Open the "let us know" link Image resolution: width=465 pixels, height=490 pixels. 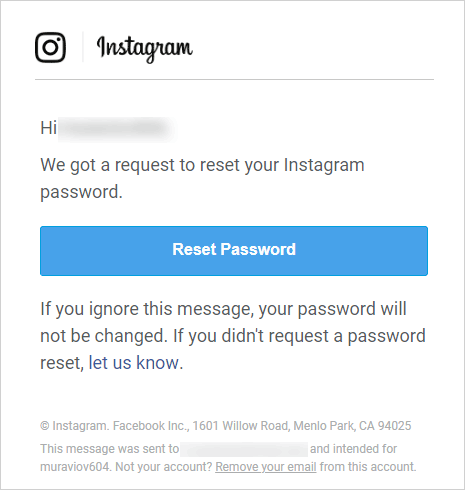tap(134, 363)
